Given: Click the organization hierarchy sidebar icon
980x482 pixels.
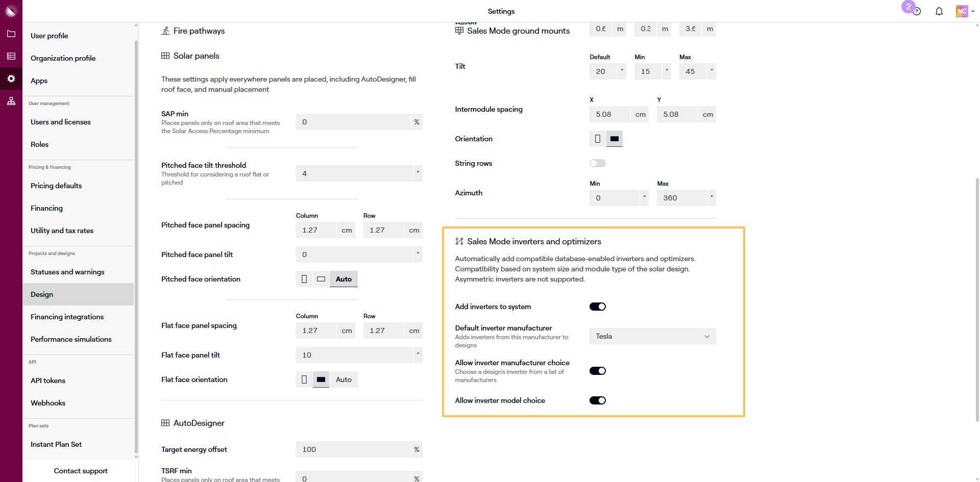Looking at the screenshot, I should pyautogui.click(x=11, y=101).
